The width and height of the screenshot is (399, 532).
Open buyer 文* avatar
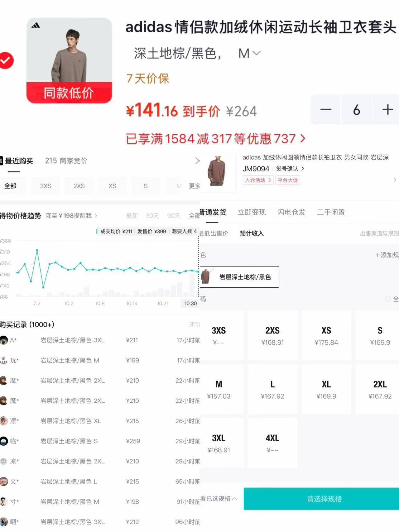pos(4,482)
